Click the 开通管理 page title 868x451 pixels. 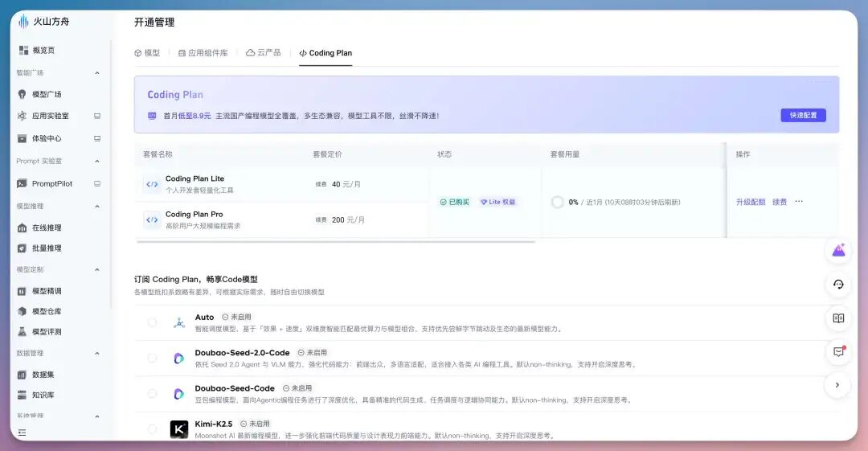pos(154,23)
